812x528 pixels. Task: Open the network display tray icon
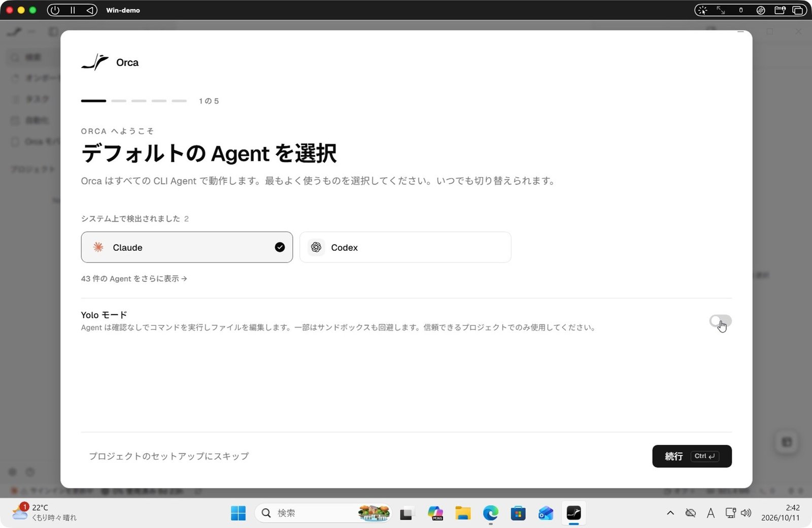(x=730, y=513)
